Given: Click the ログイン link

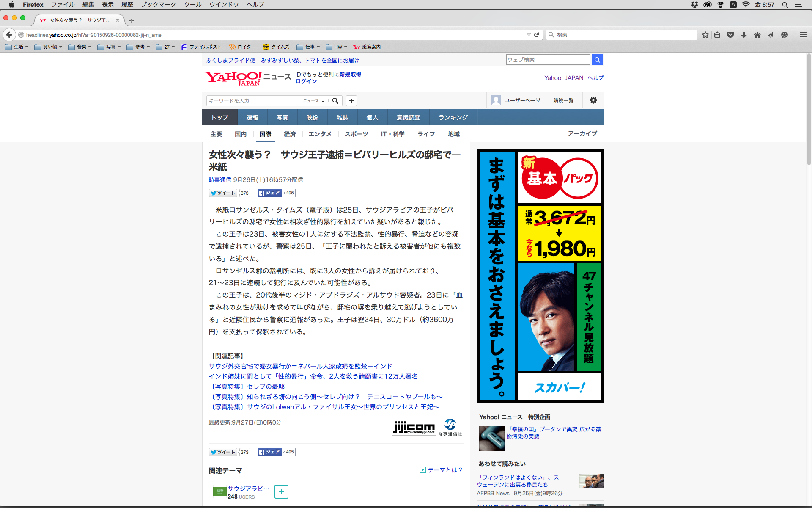Looking at the screenshot, I should pyautogui.click(x=306, y=81).
